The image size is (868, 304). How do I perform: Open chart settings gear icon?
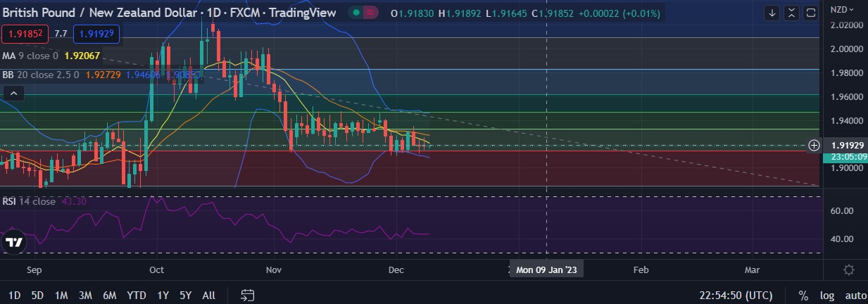coord(848,270)
